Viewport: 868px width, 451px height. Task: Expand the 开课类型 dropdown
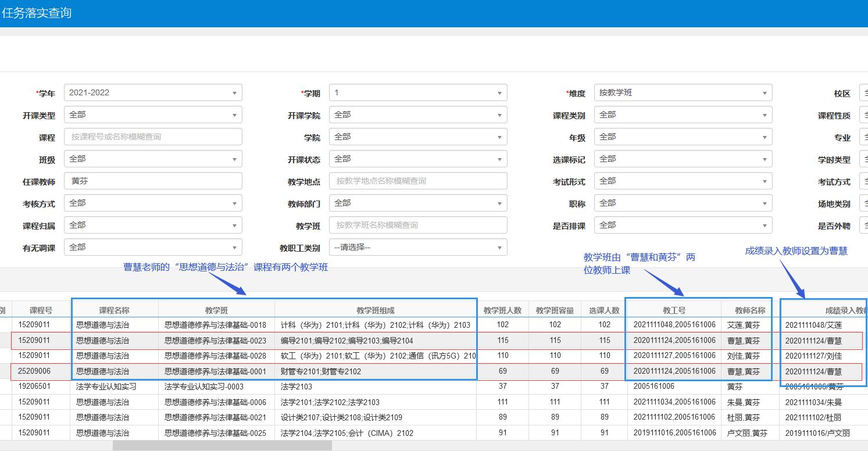[x=153, y=115]
